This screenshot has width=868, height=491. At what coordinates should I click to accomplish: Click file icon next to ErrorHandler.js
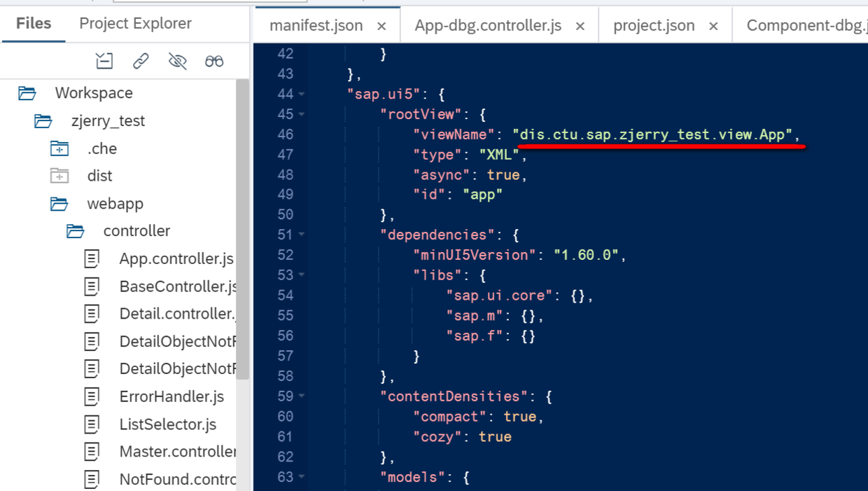[x=92, y=397]
